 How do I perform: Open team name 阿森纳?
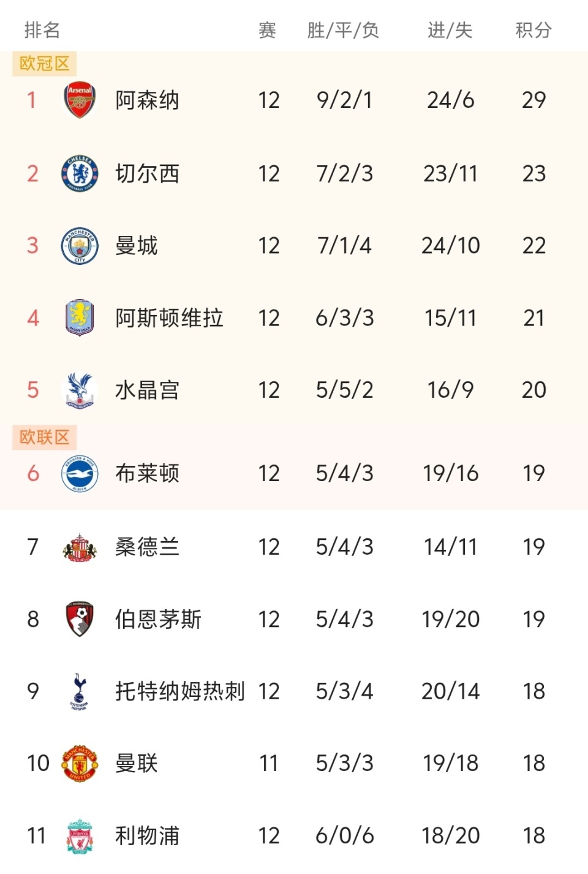(147, 100)
